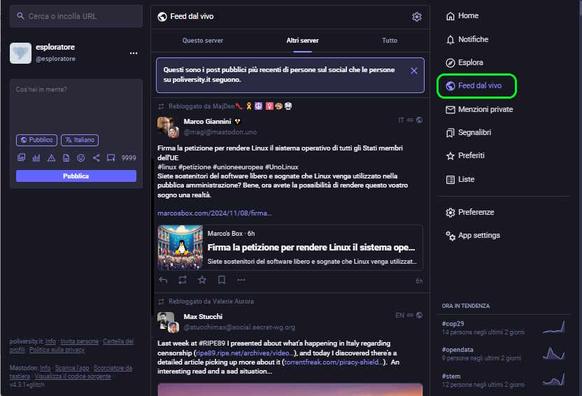582x396 pixels.
Task: Open the Pubblico visibility dropdown
Action: point(37,140)
